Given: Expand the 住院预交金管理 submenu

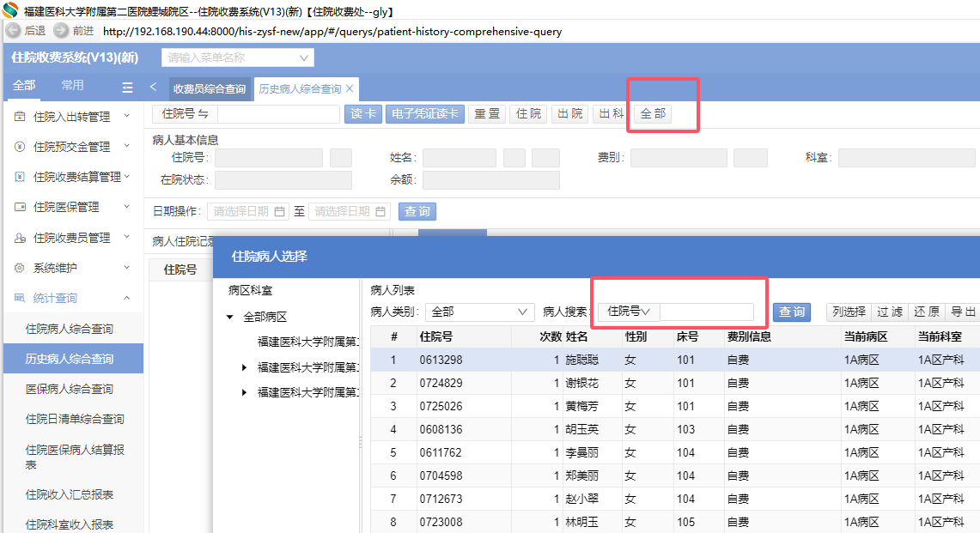Looking at the screenshot, I should pos(127,146).
